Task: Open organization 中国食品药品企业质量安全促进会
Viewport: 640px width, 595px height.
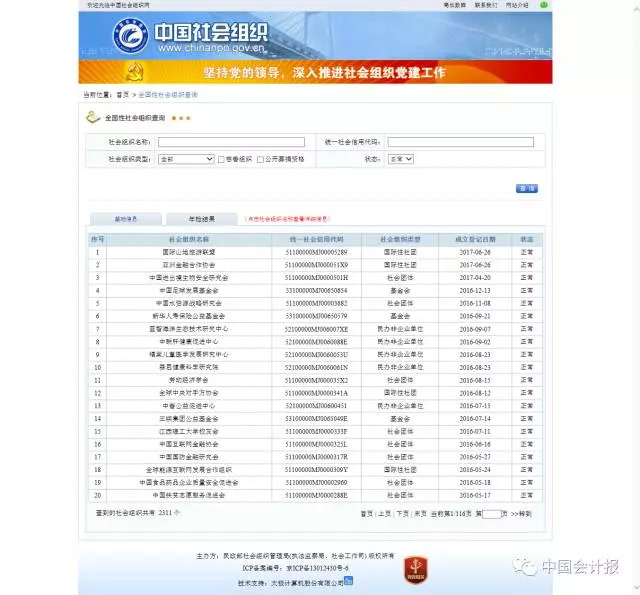Action: point(189,482)
